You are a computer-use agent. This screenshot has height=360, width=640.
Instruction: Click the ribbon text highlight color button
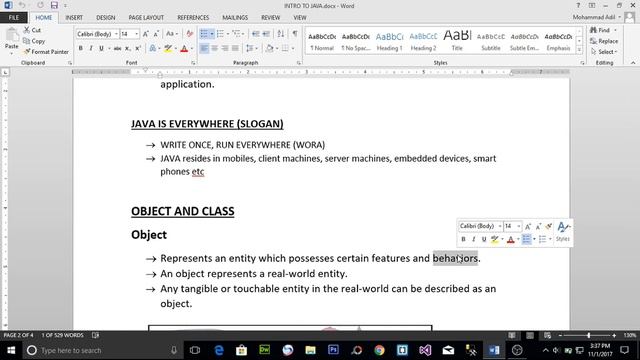[168, 49]
